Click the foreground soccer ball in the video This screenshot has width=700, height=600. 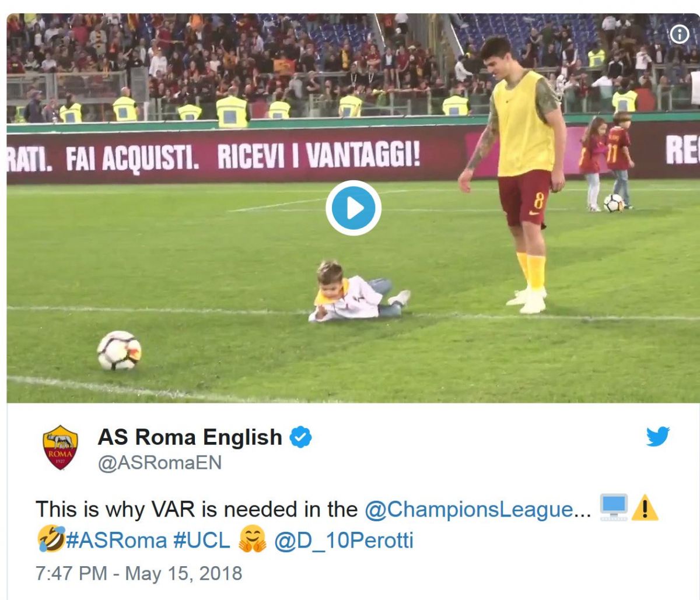[x=119, y=350]
